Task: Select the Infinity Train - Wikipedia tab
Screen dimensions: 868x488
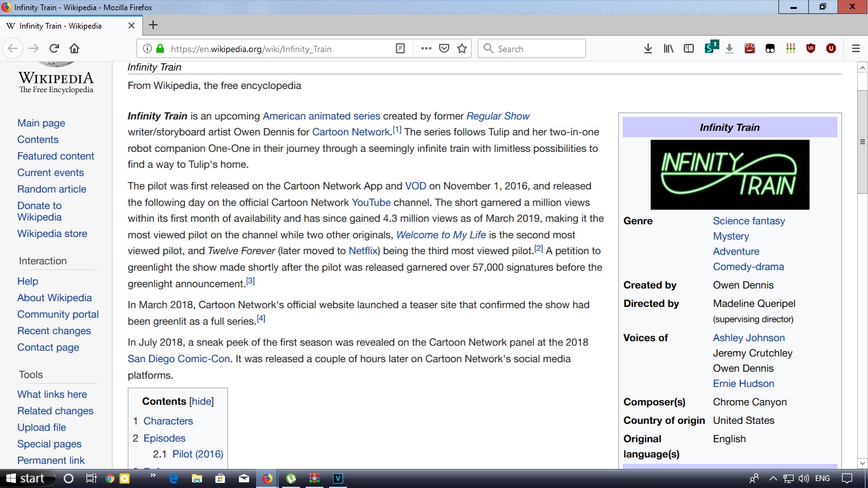Action: click(71, 26)
